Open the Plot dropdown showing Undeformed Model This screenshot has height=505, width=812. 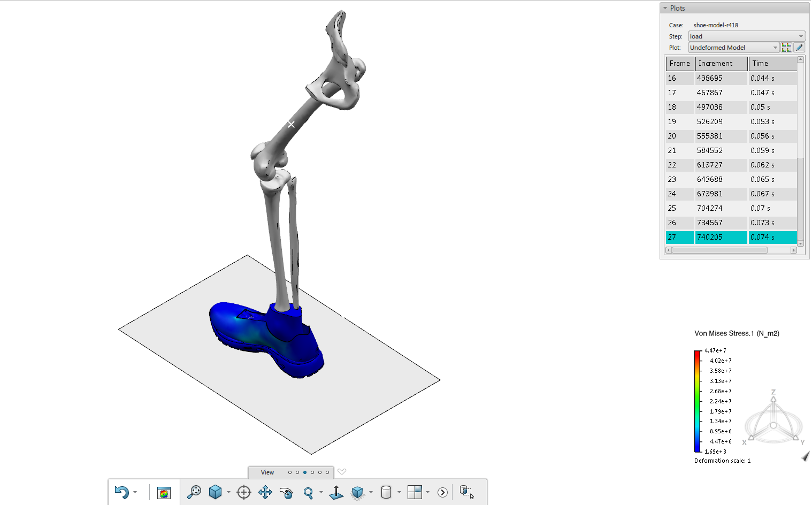coord(733,48)
